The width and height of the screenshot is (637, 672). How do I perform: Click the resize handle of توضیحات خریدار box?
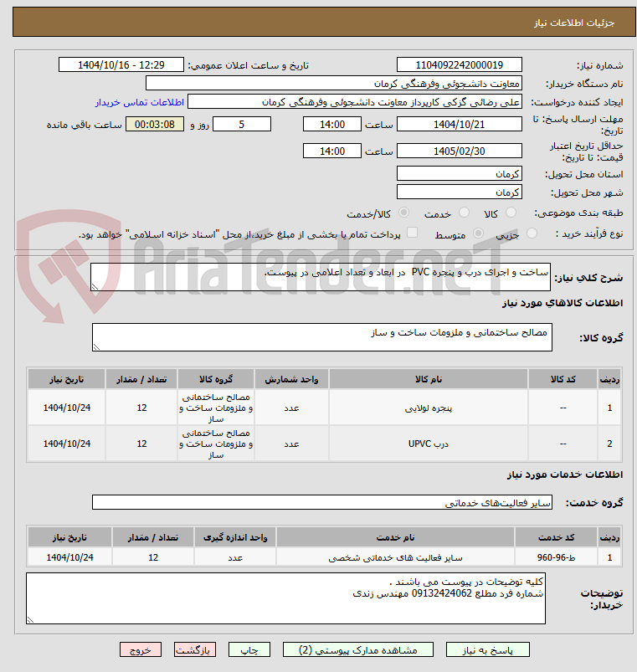tap(31, 619)
